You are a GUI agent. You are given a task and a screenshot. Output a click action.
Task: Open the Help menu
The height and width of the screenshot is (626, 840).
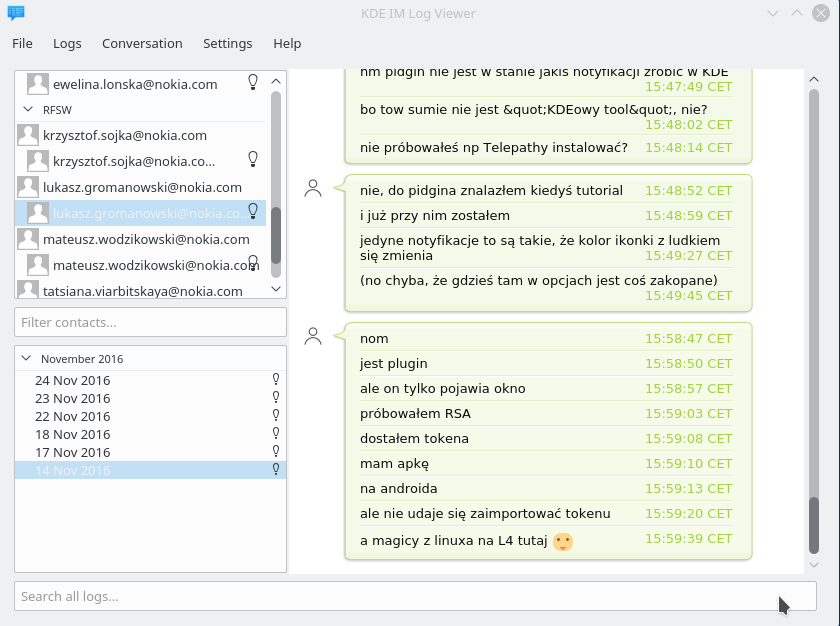(287, 43)
